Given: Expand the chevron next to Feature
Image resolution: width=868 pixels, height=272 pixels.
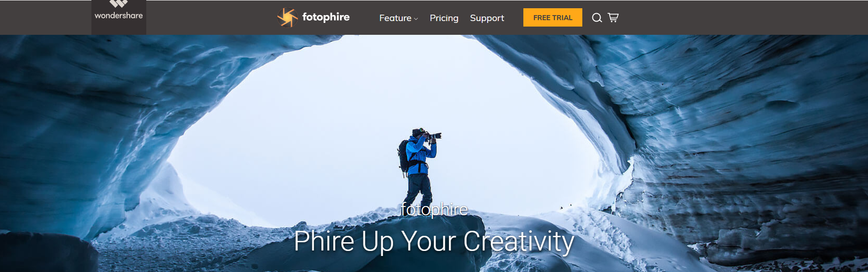Looking at the screenshot, I should [416, 19].
